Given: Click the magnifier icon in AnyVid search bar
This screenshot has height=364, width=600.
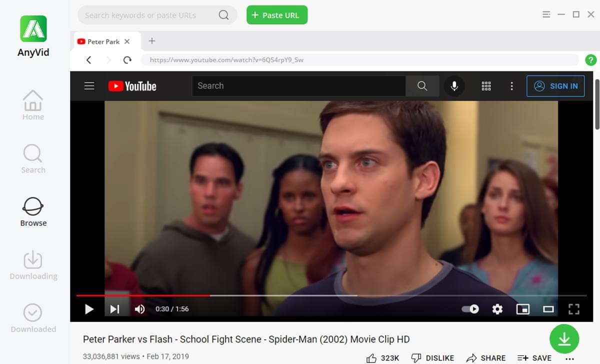Looking at the screenshot, I should [x=223, y=15].
